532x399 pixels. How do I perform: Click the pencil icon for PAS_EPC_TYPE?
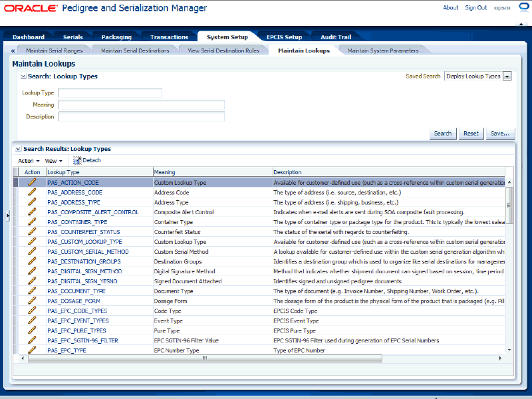(x=32, y=350)
